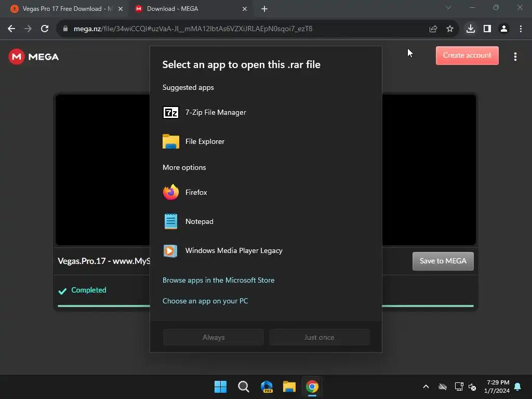Reload the MEGA page
The height and width of the screenshot is (399, 532).
[45, 29]
